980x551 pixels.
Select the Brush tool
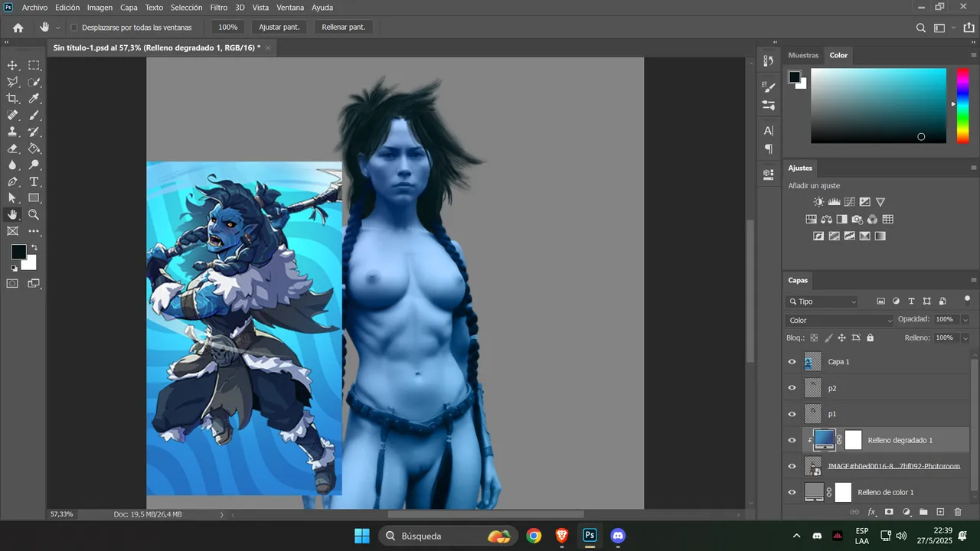point(34,116)
